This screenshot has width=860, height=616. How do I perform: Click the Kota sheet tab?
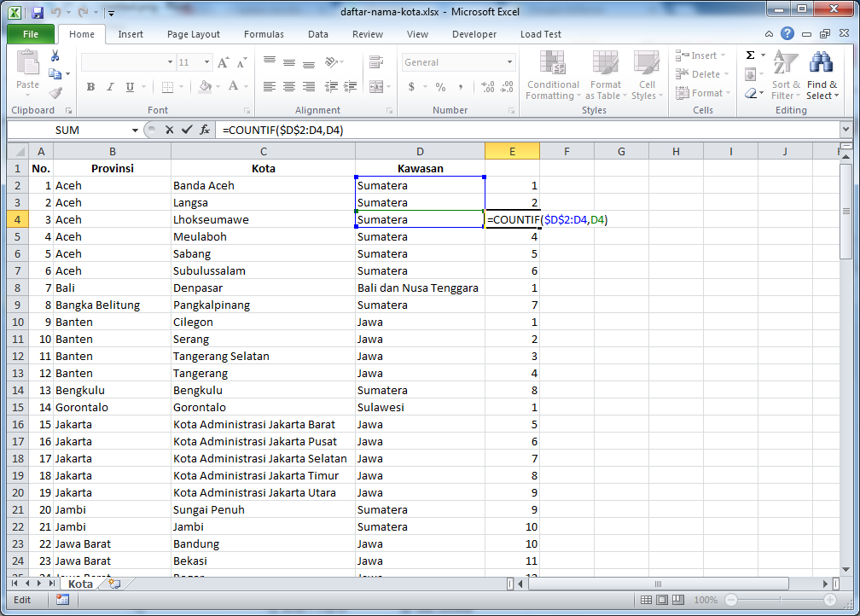tap(80, 584)
